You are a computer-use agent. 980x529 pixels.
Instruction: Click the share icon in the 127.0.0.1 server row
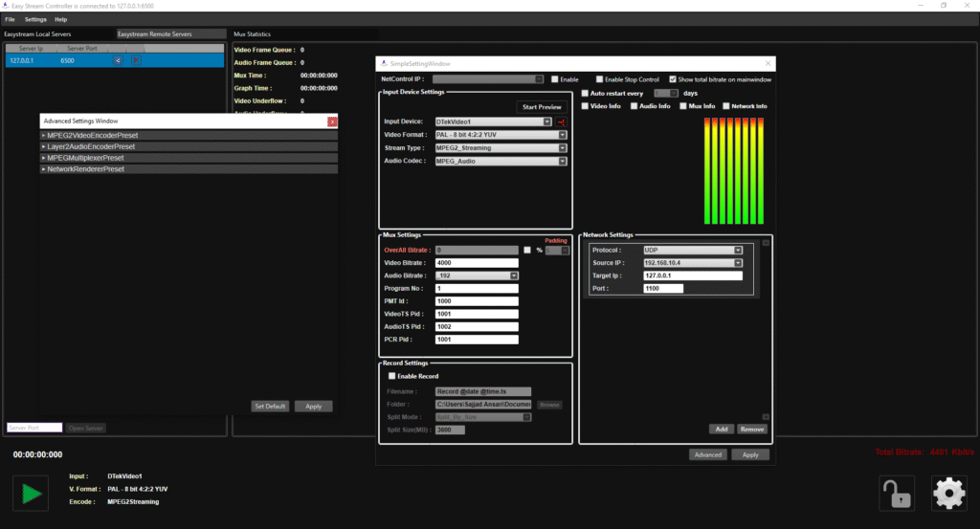(x=118, y=60)
